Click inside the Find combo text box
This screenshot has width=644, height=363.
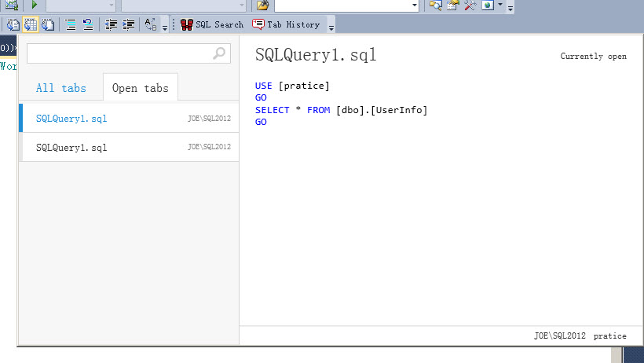click(x=342, y=5)
